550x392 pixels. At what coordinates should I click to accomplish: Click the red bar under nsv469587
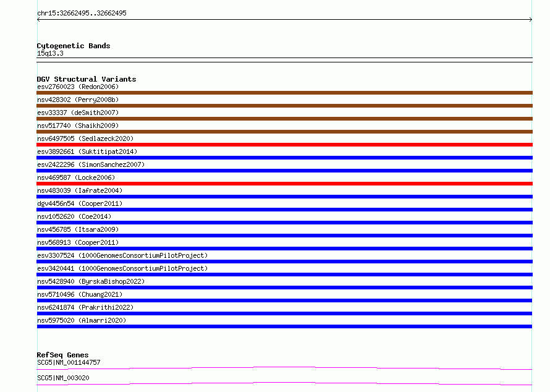click(x=284, y=184)
